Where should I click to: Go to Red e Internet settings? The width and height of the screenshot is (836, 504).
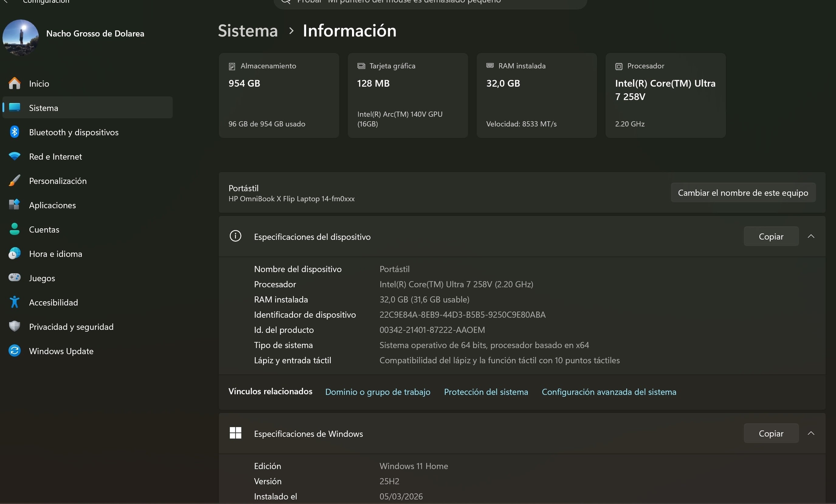pyautogui.click(x=88, y=156)
